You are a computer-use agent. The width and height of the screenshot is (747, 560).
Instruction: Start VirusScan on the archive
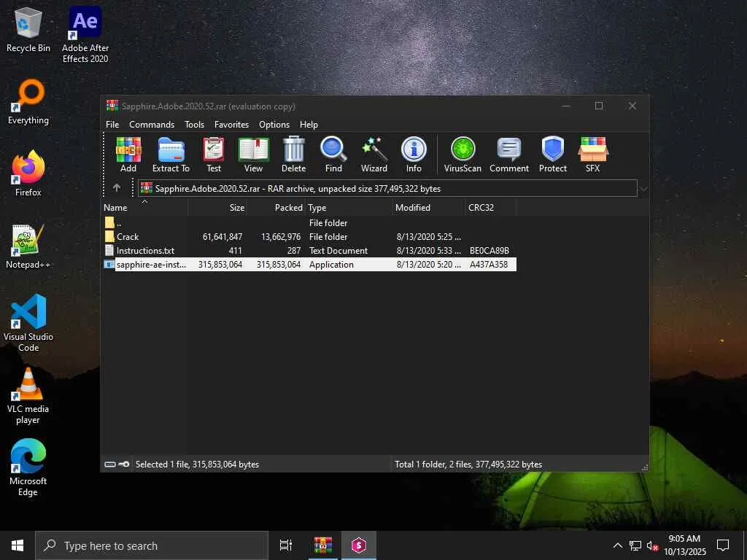coord(462,155)
